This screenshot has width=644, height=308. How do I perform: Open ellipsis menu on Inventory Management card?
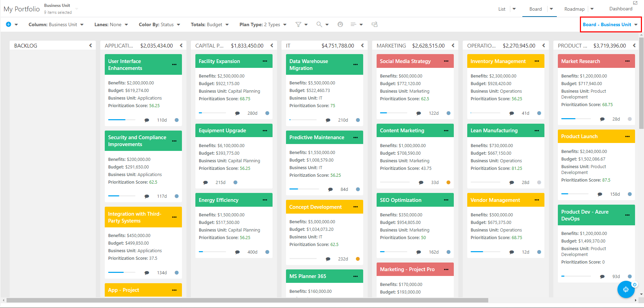click(537, 61)
